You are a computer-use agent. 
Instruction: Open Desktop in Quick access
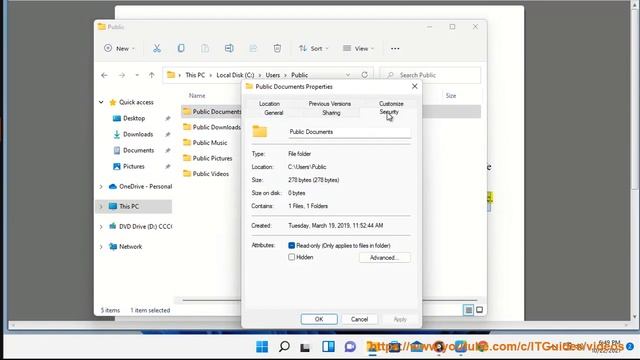point(134,118)
